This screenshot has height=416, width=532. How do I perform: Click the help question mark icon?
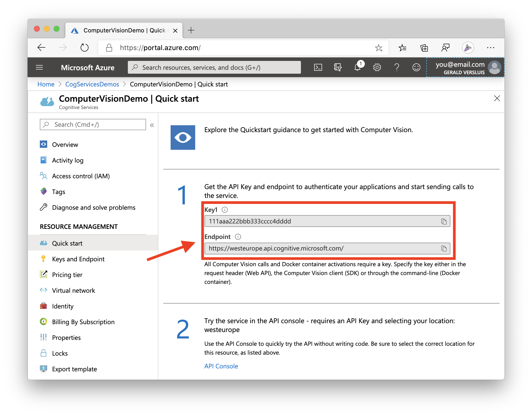coord(397,67)
